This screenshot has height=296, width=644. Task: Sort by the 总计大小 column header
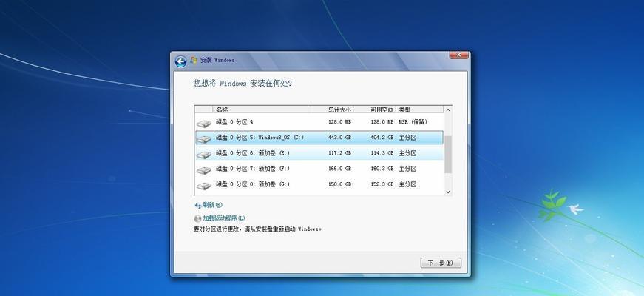pos(332,110)
